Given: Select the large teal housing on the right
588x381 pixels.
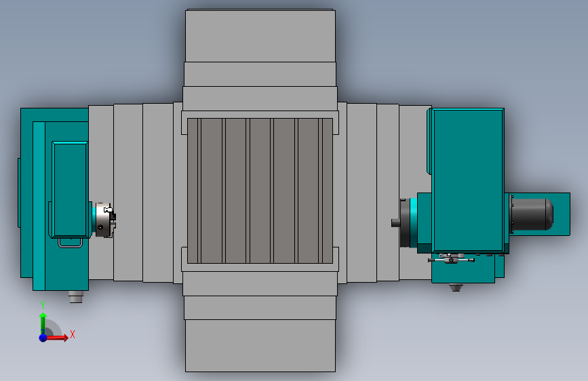Looking at the screenshot, I should click(x=468, y=180).
